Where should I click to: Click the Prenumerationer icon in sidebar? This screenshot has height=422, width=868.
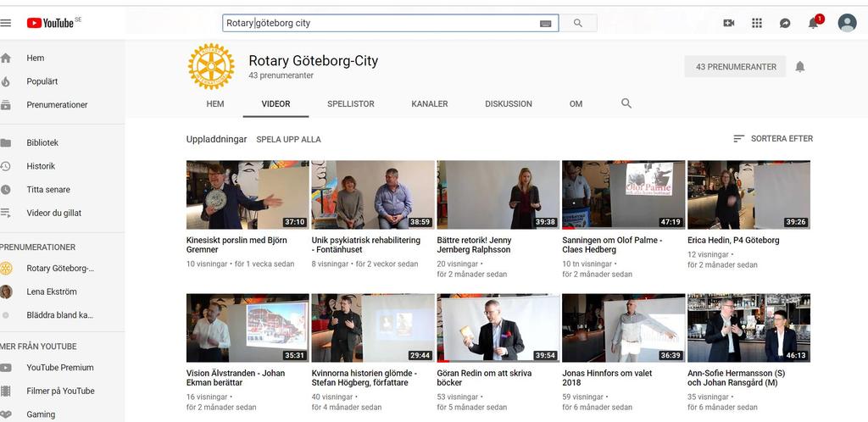pos(6,104)
